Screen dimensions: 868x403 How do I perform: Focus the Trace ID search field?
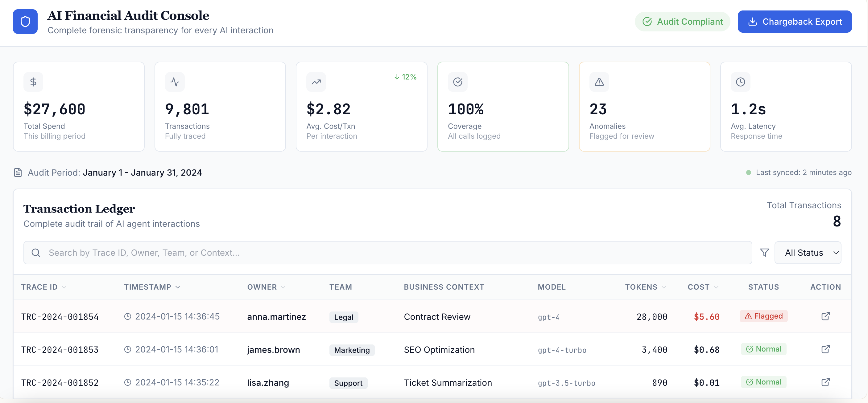(387, 253)
